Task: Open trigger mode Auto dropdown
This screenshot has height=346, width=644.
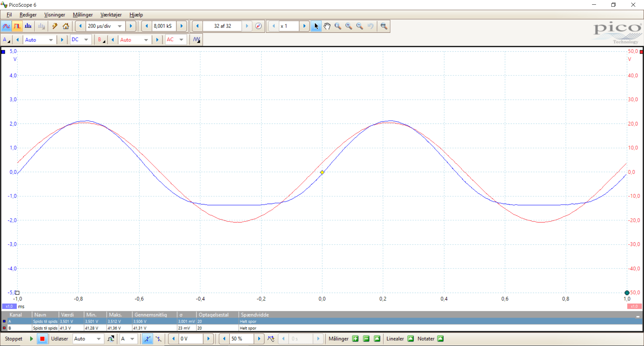Action: pos(99,339)
